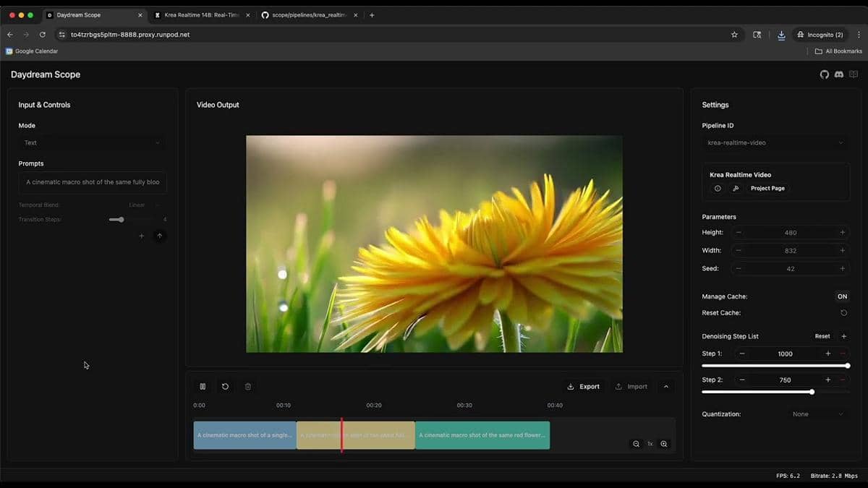Viewport: 868px width, 488px height.
Task: Zoom in on the timeline with magnifier icon
Action: 663,444
